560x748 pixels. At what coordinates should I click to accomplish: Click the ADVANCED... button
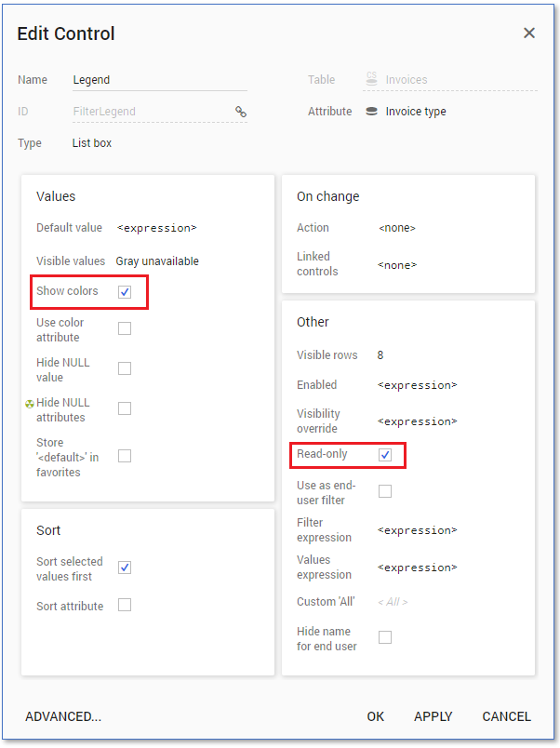[63, 716]
